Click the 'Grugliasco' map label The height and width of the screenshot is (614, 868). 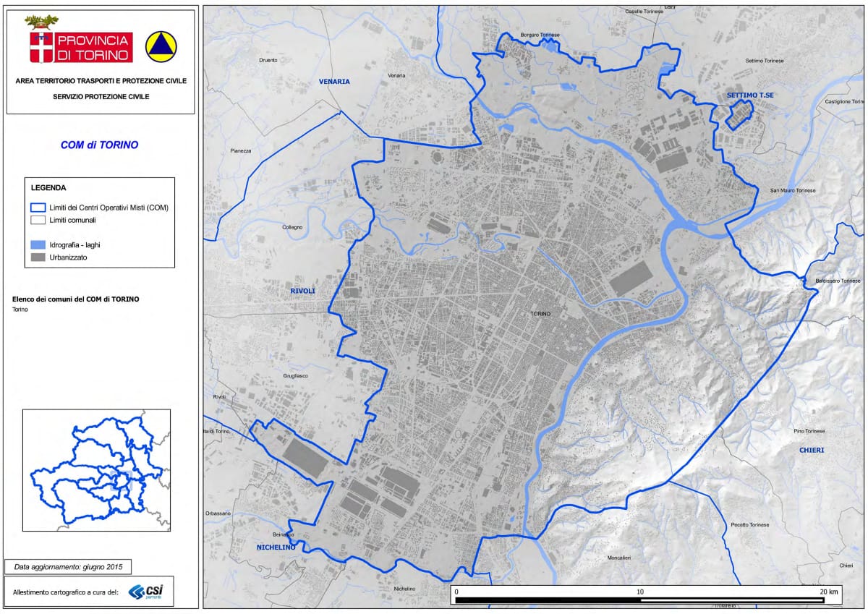(295, 375)
